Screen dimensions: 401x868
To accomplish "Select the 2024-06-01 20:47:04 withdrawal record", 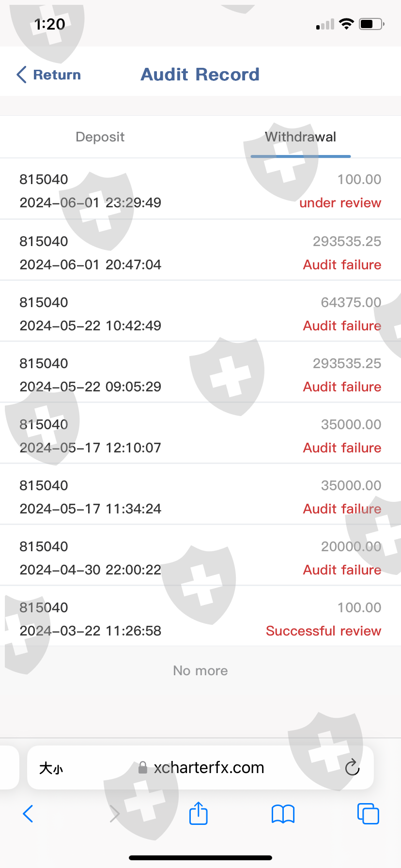I will tap(200, 252).
